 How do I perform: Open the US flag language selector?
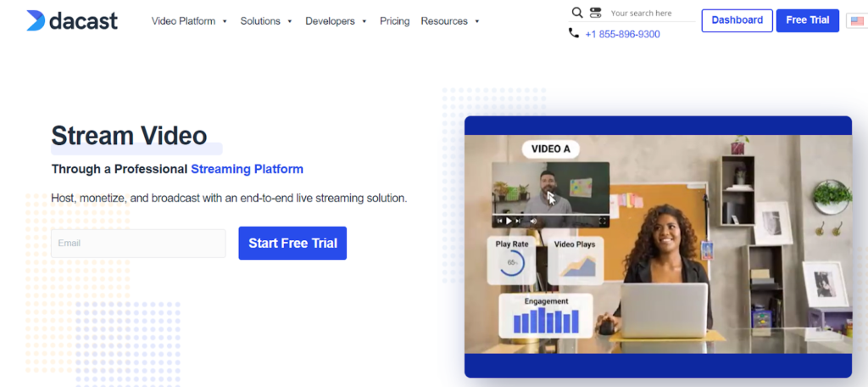pos(855,21)
